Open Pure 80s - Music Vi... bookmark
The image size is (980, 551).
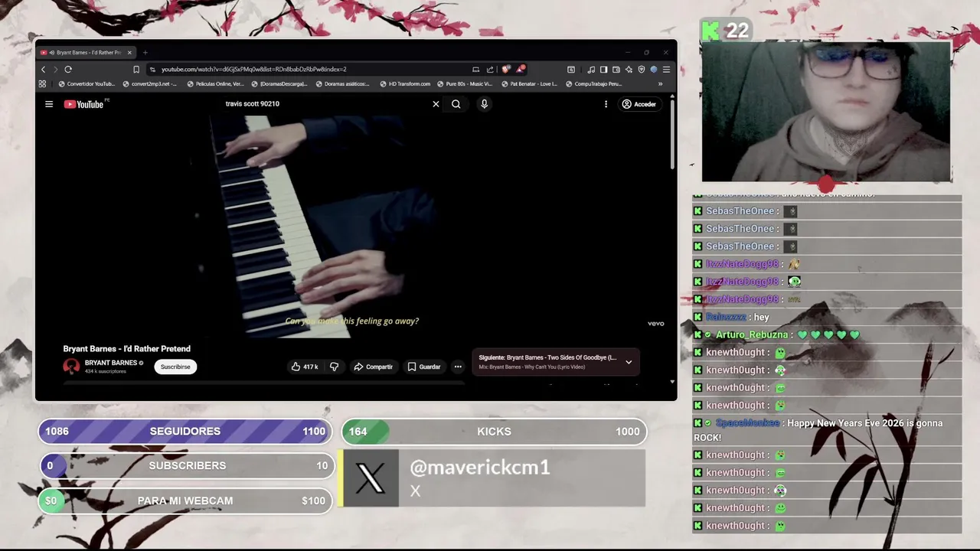pos(465,84)
